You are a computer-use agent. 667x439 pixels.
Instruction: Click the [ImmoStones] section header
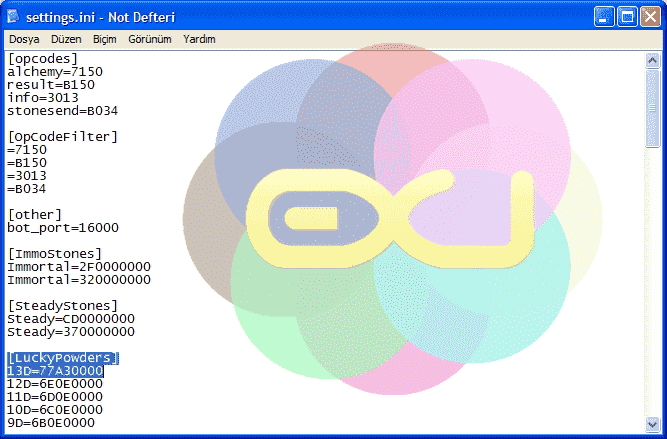pyautogui.click(x=55, y=254)
